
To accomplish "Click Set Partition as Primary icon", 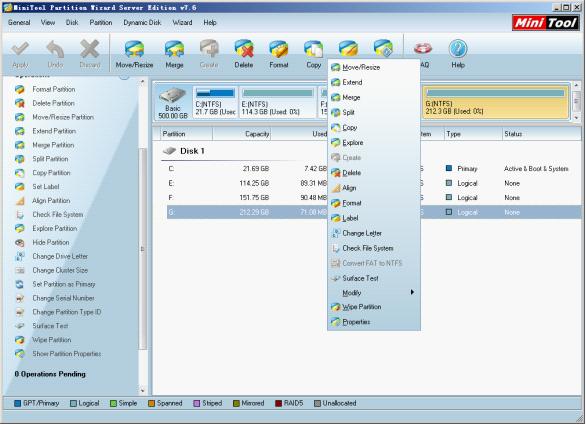I will point(19,284).
